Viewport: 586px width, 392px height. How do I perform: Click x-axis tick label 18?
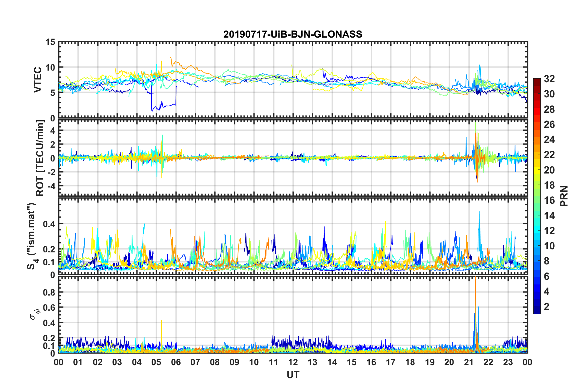pyautogui.click(x=410, y=362)
